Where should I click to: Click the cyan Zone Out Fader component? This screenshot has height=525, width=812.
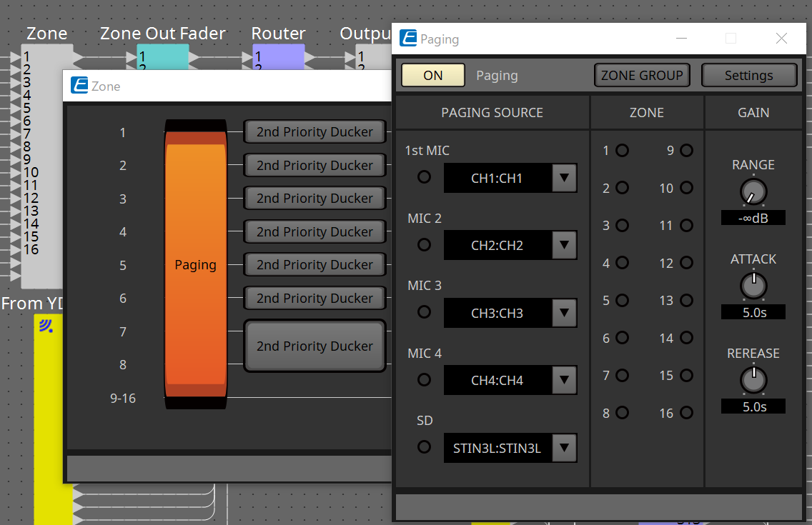[163, 56]
